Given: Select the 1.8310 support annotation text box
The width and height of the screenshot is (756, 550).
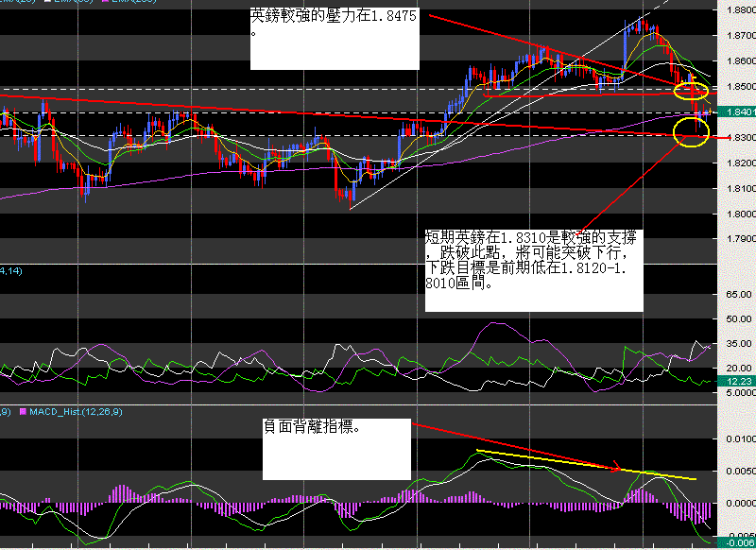Looking at the screenshot, I should pyautogui.click(x=534, y=270).
